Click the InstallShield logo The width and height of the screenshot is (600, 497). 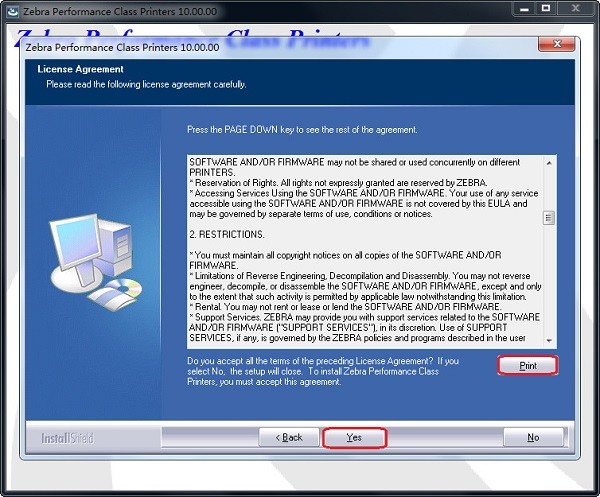(68, 438)
